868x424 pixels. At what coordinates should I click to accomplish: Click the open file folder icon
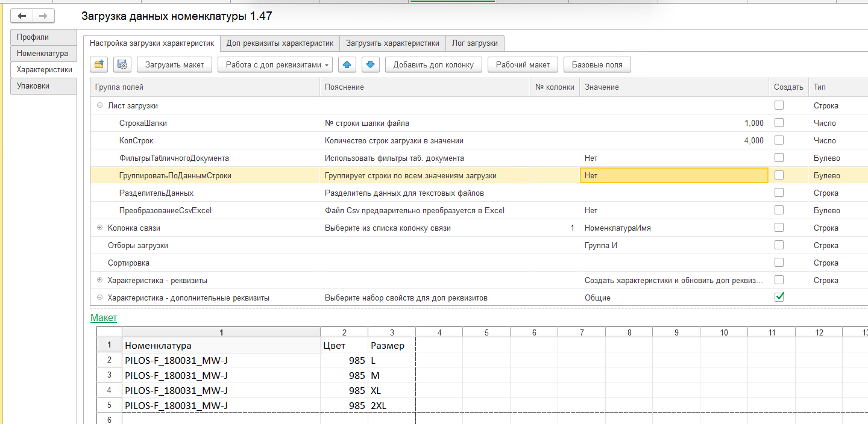(99, 64)
